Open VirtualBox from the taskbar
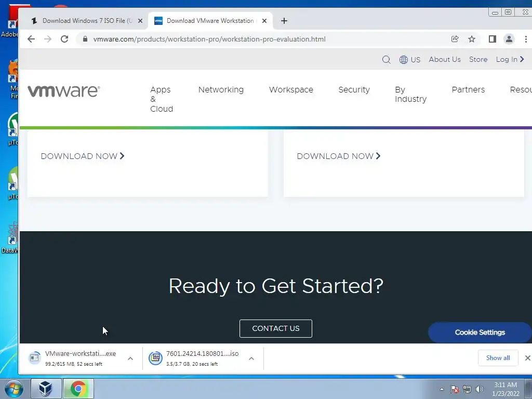The image size is (532, 399). (46, 389)
